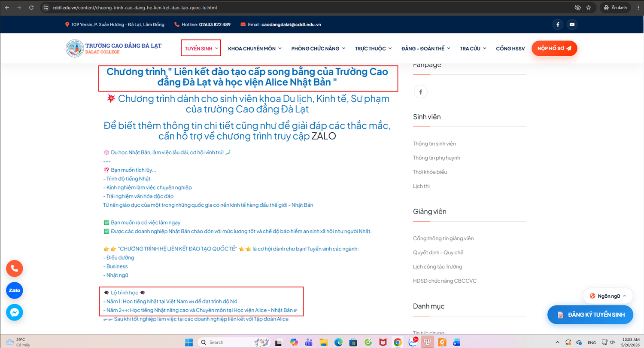644x348 pixels.
Task: Open Quyết định - Quy chế link
Action: (x=438, y=252)
